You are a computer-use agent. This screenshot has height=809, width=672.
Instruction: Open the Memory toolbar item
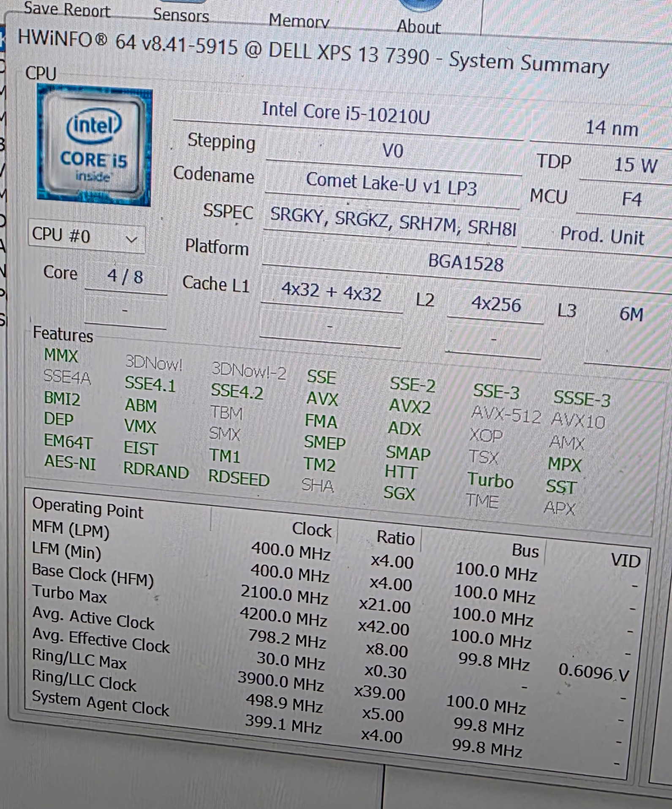point(299,21)
